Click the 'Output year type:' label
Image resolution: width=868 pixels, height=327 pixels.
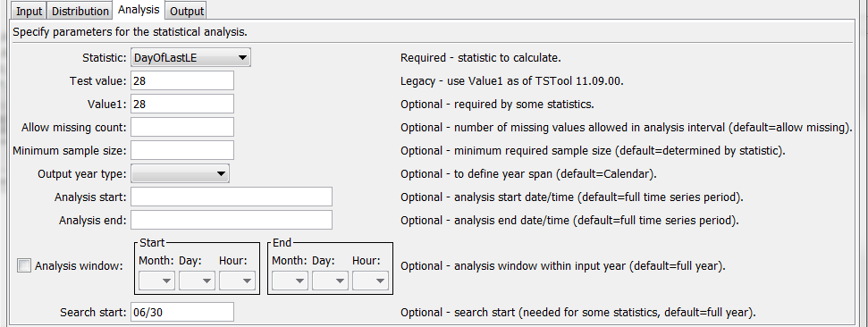click(x=82, y=174)
